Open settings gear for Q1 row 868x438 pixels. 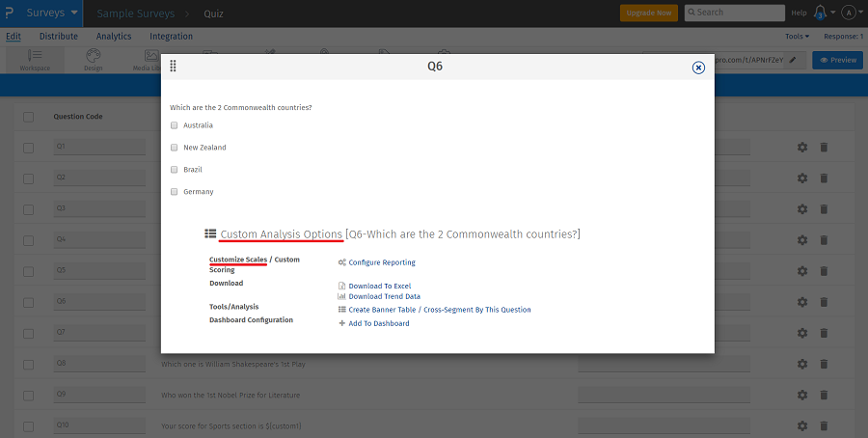point(801,148)
